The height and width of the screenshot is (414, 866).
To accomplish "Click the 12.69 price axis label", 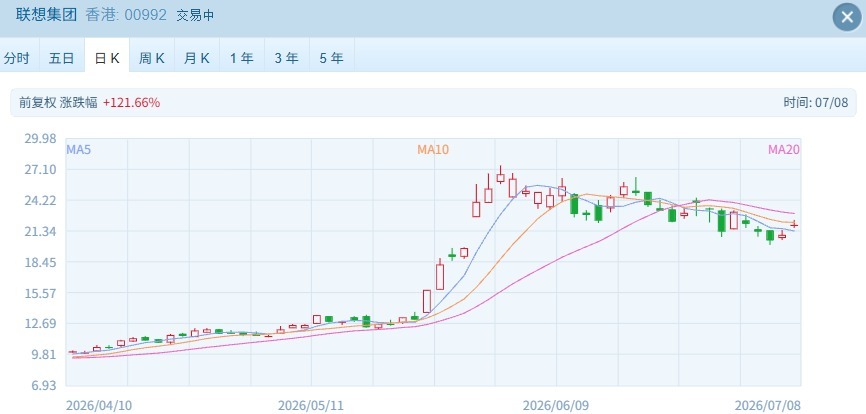I will (40, 323).
